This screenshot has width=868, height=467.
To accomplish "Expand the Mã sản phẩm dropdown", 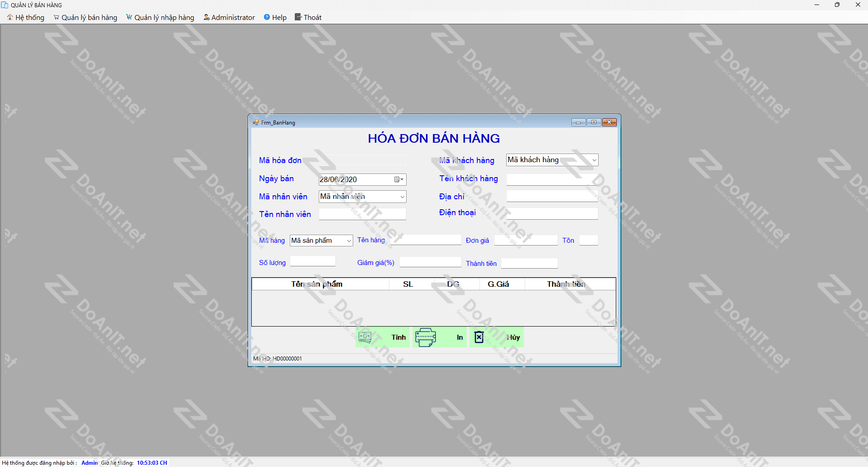I will click(x=349, y=241).
